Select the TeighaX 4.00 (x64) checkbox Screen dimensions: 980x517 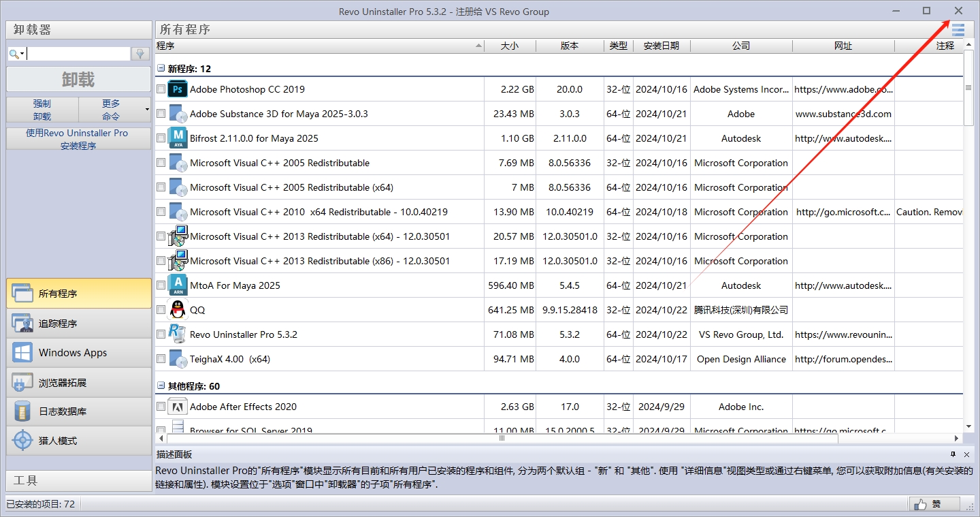161,359
